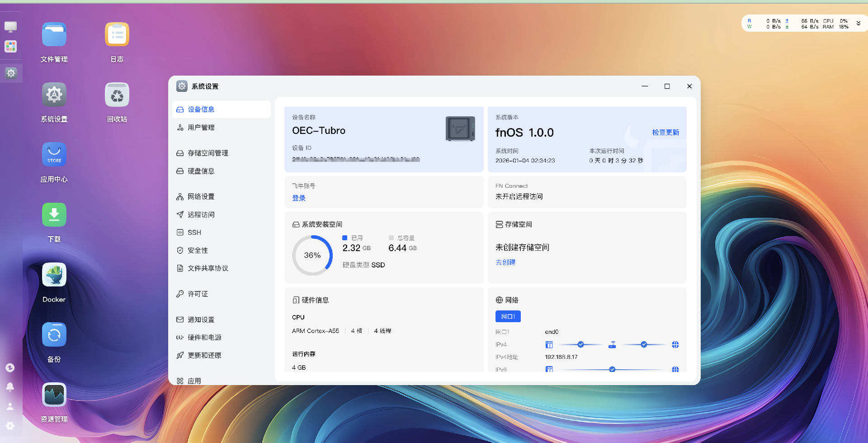Click the 检查更新 check update link

[x=665, y=133]
